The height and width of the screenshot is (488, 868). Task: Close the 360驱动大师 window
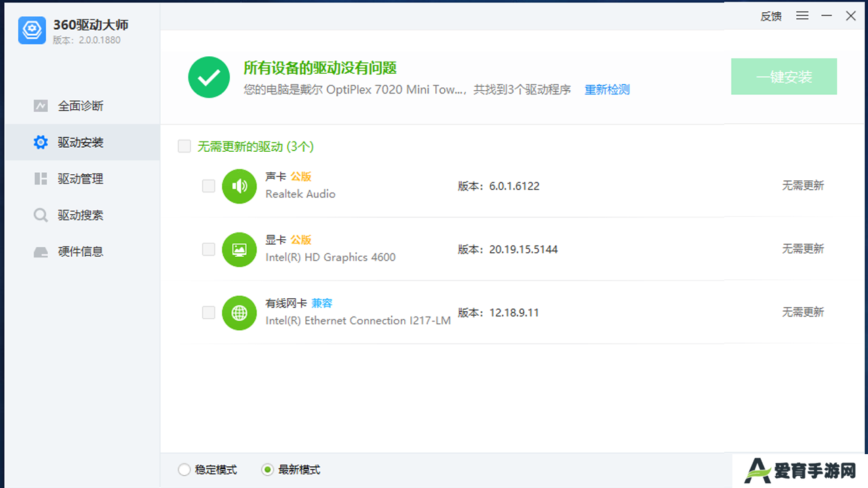[851, 16]
